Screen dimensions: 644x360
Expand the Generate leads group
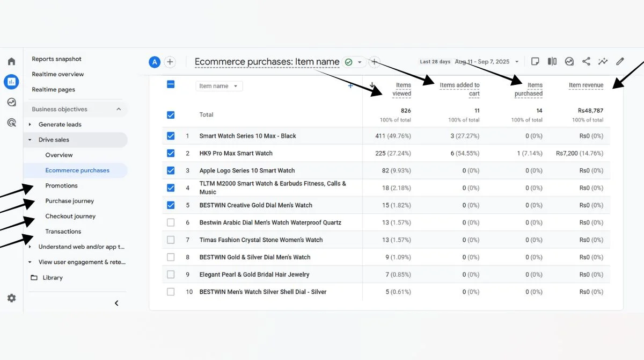point(30,125)
